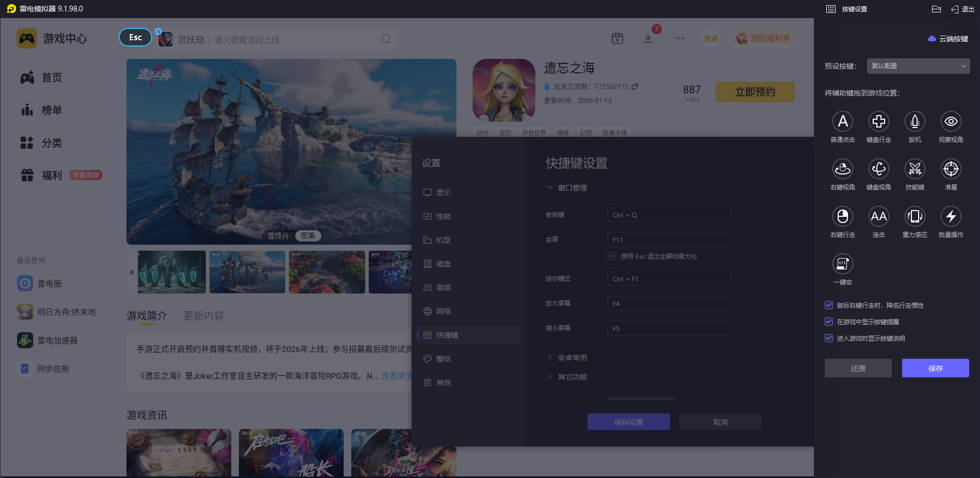Open 壁纸 settings tab
This screenshot has height=478, width=980.
tap(468, 359)
